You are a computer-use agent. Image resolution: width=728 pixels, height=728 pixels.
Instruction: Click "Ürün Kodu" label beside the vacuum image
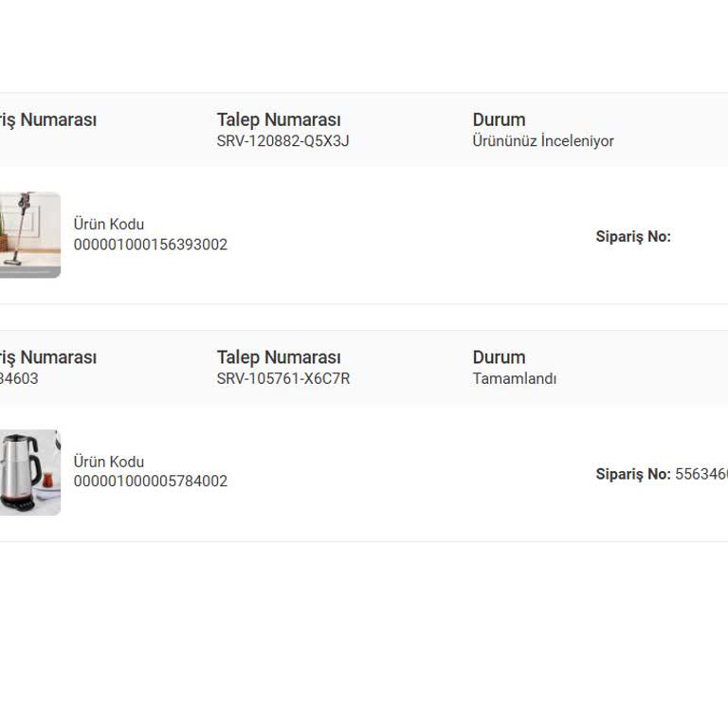pyautogui.click(x=108, y=225)
